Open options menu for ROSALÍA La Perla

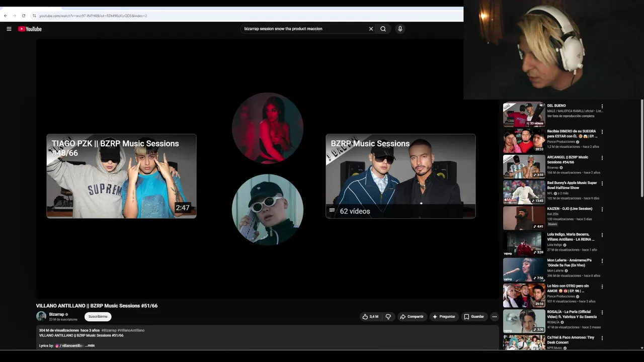click(602, 313)
